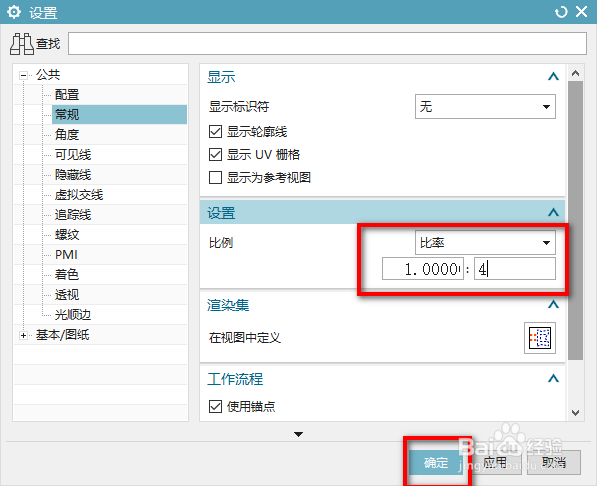The height and width of the screenshot is (486, 597).
Task: Check 显示为参考视图 checkbox
Action: [215, 177]
